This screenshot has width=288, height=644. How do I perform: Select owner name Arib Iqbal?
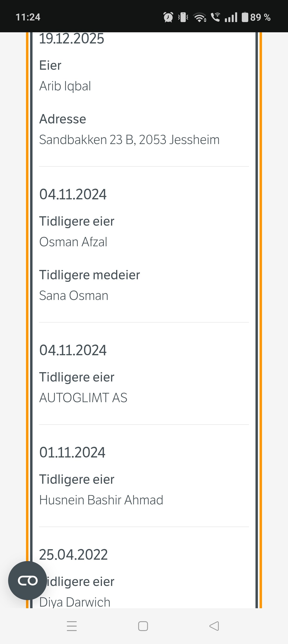65,86
